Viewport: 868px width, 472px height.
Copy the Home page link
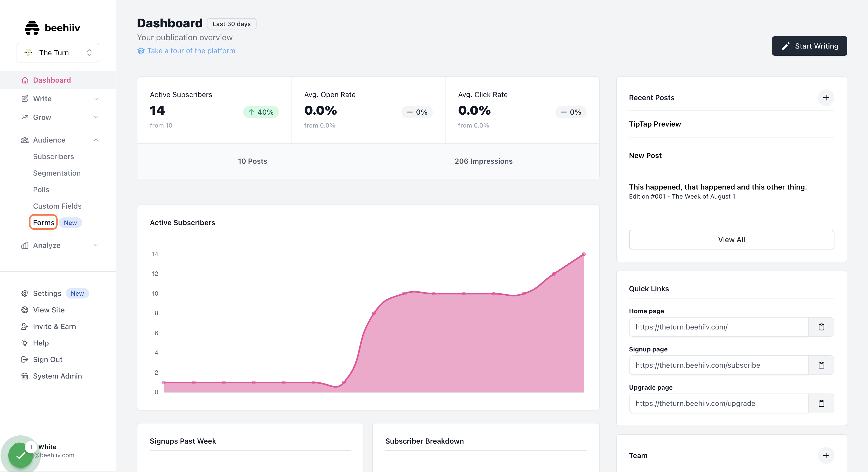(x=821, y=327)
